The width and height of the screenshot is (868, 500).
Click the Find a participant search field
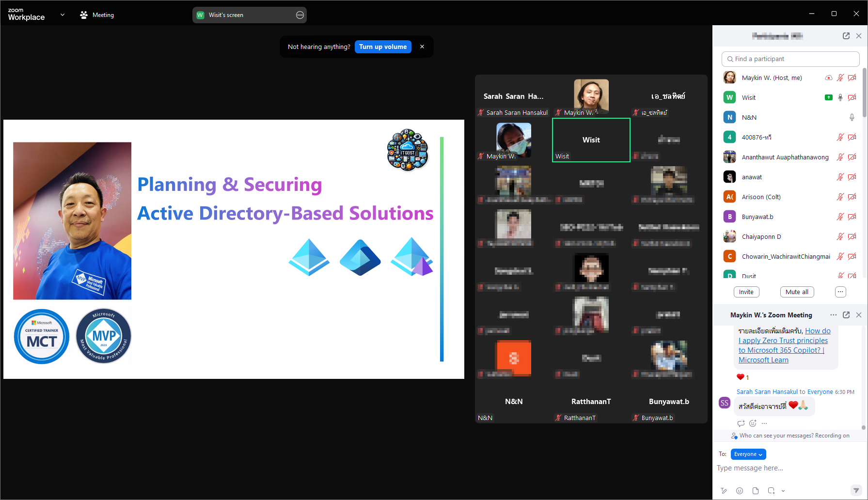click(790, 59)
